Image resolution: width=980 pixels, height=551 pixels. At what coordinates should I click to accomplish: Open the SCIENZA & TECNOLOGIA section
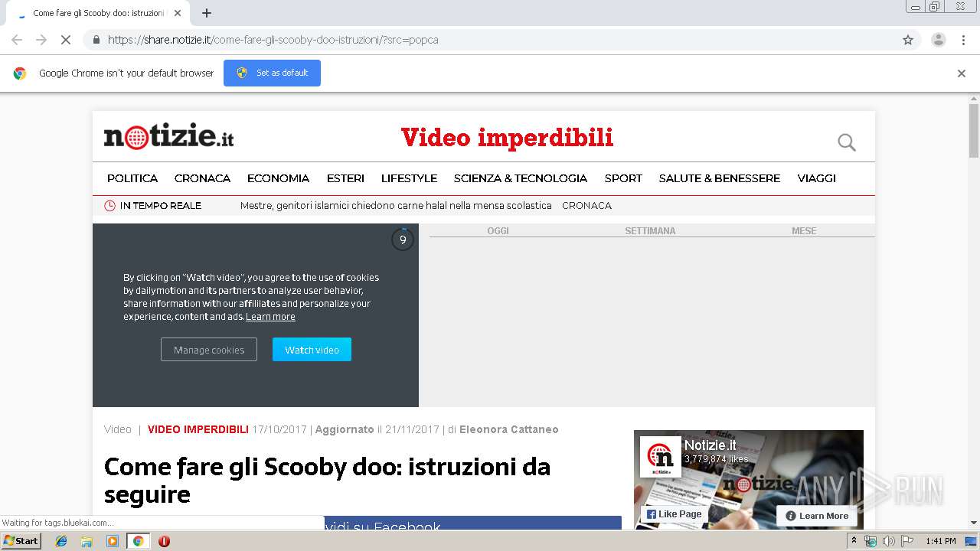[521, 178]
